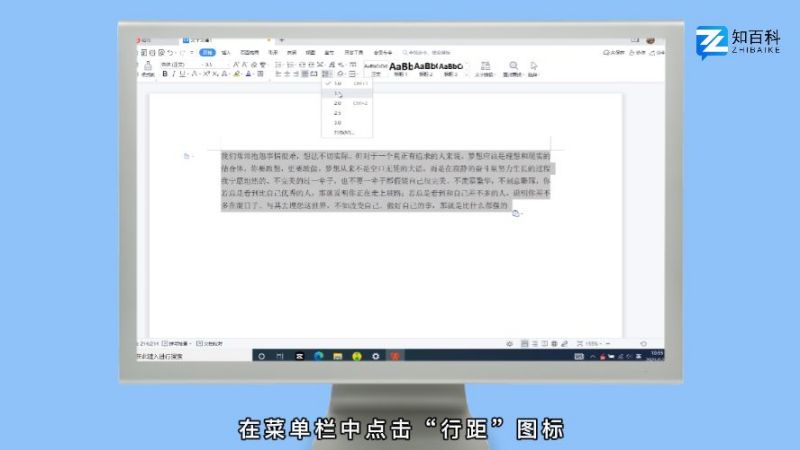Screen dimensions: 800x450
Task: Click the Underline formatting icon
Action: (182, 74)
